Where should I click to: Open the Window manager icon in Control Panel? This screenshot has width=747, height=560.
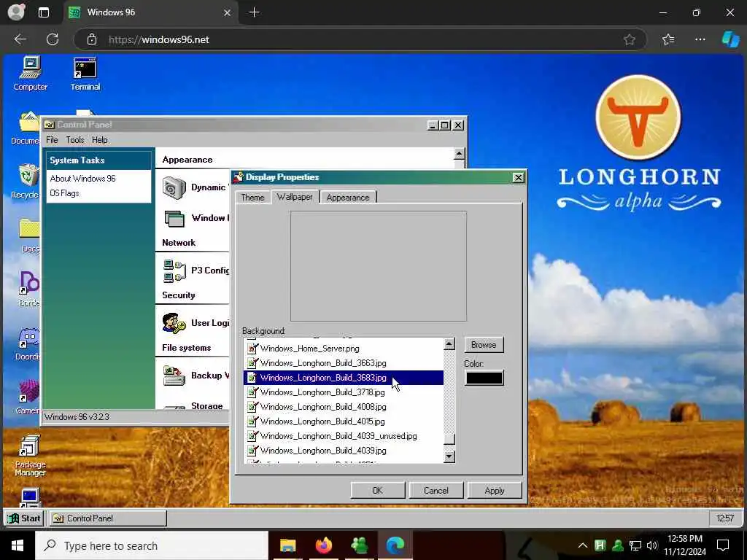click(174, 219)
